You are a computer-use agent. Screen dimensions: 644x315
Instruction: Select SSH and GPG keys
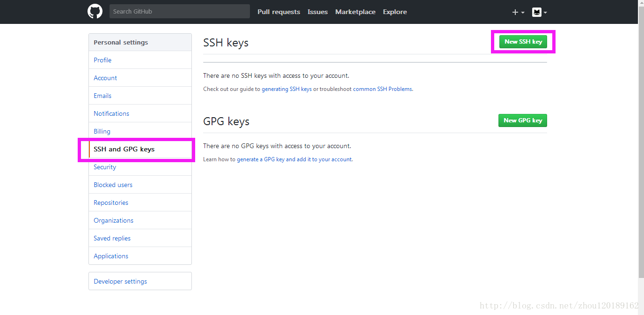140,149
